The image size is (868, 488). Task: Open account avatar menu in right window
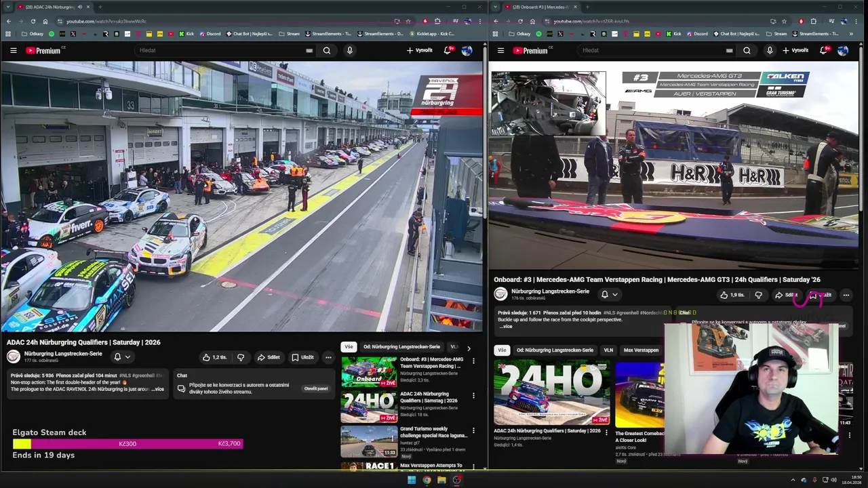click(x=843, y=50)
